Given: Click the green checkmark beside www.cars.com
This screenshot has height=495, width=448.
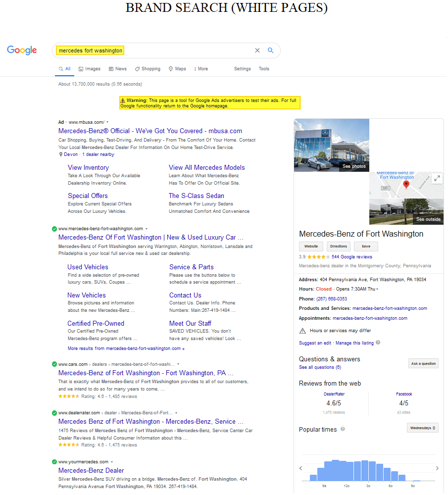Looking at the screenshot, I should [54, 364].
